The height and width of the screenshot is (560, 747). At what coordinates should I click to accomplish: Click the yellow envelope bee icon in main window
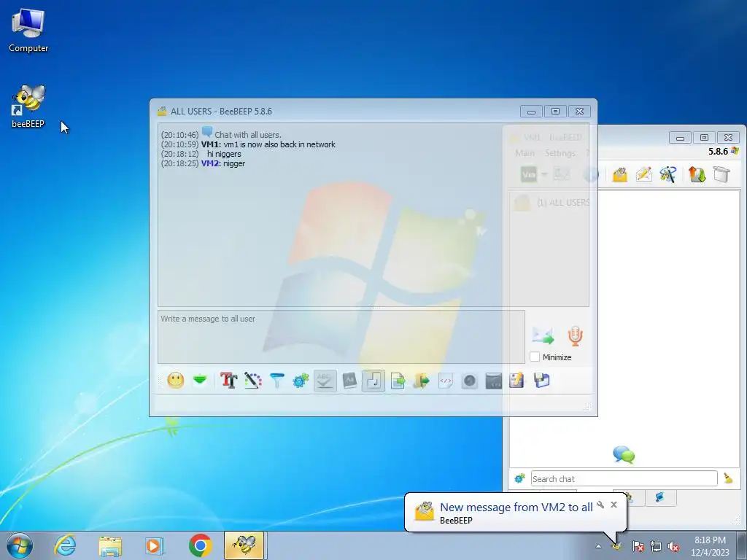(619, 174)
